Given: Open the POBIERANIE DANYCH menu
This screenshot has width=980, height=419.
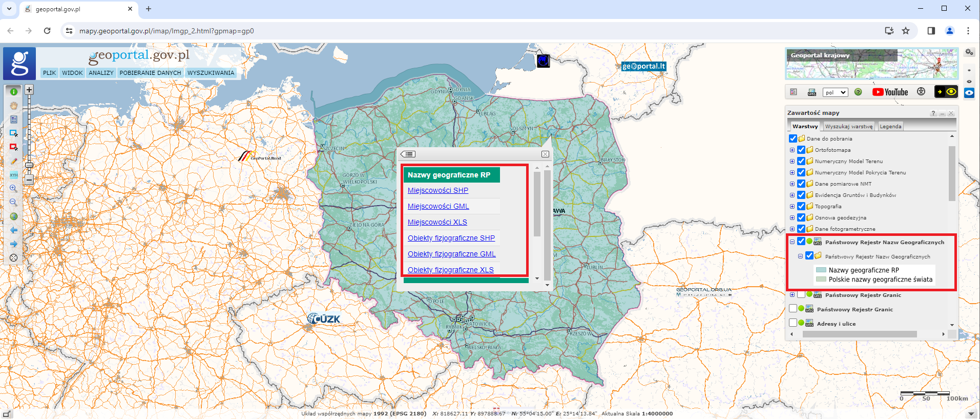Looking at the screenshot, I should (150, 73).
